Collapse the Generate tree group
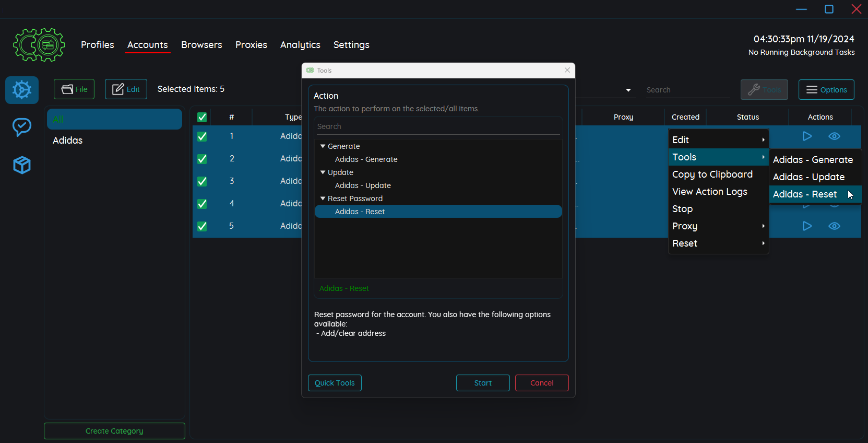Image resolution: width=868 pixels, height=443 pixels. click(x=323, y=146)
